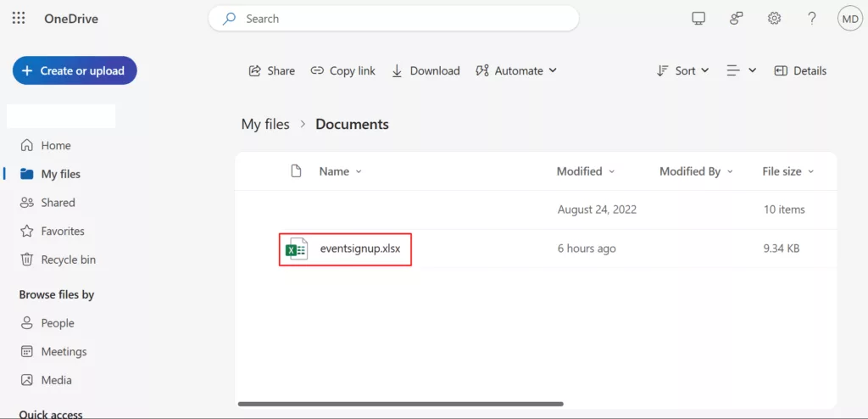Viewport: 868px width, 419px height.
Task: Click the Home house icon
Action: coord(26,145)
